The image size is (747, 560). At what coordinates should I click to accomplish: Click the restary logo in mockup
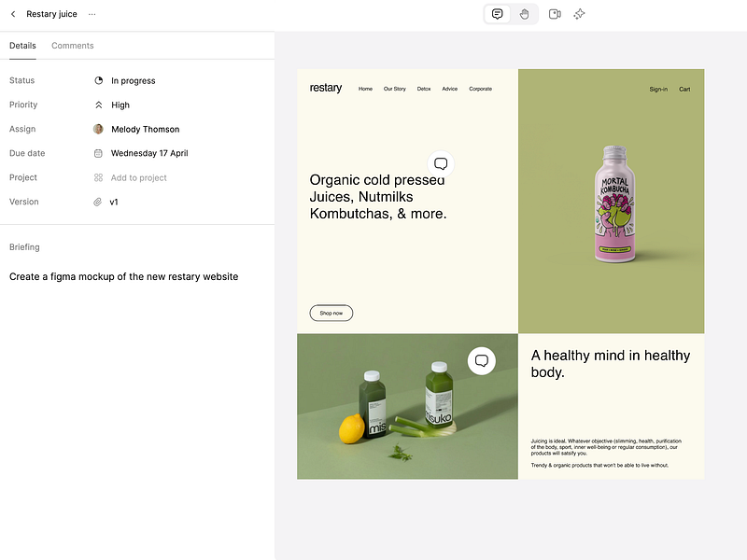coord(326,88)
